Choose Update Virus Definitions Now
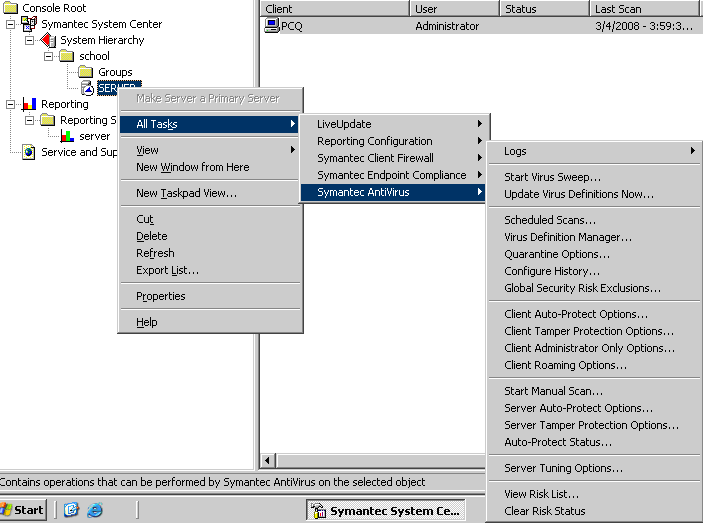The image size is (703, 524). [594, 194]
